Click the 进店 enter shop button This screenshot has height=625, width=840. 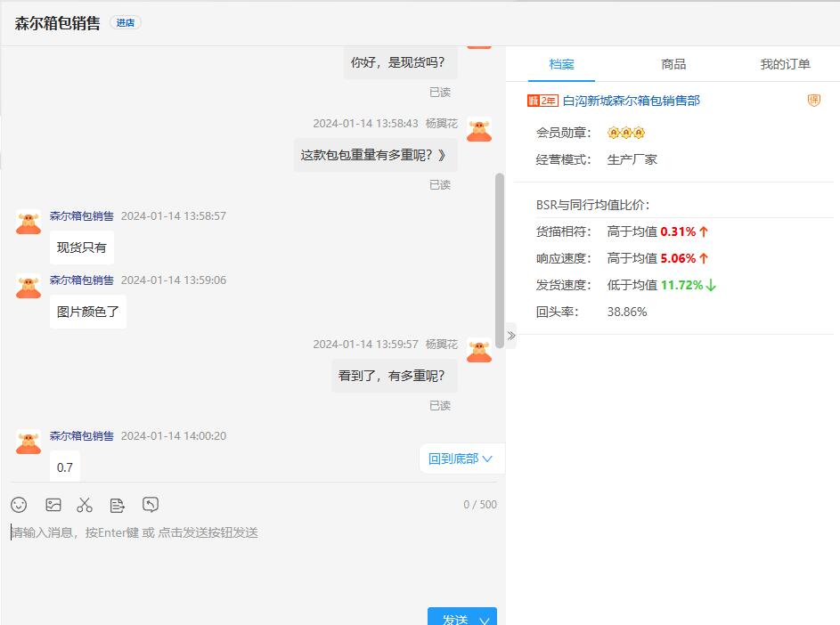pos(125,23)
